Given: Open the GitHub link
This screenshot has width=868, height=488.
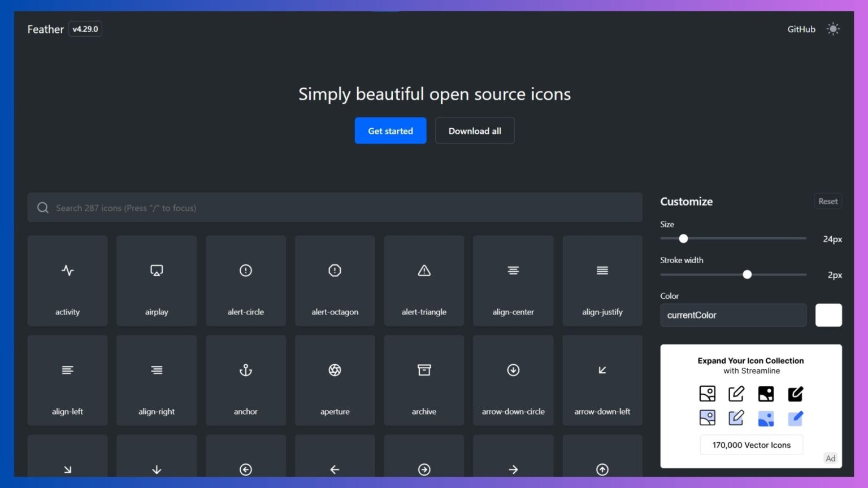Looking at the screenshot, I should point(801,29).
